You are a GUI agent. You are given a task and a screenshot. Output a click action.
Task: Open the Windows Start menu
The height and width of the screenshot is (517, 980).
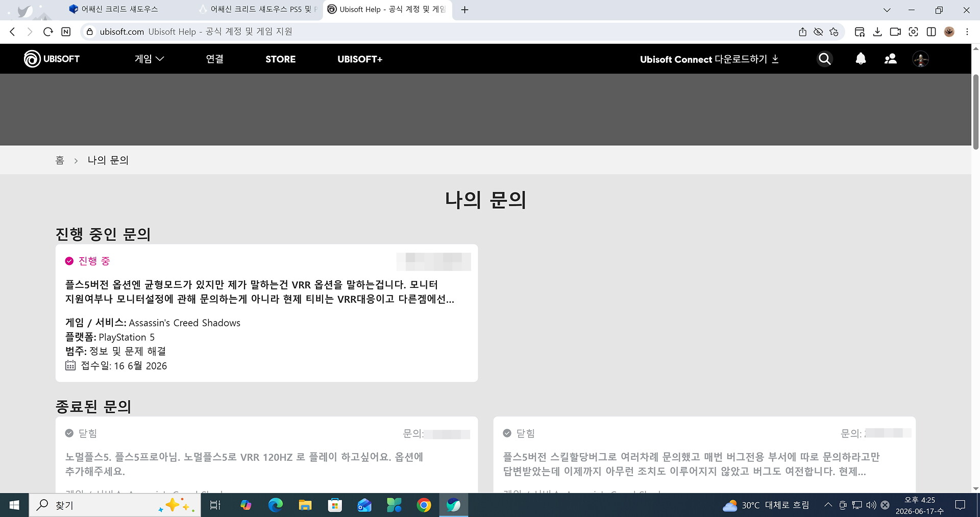click(14, 505)
